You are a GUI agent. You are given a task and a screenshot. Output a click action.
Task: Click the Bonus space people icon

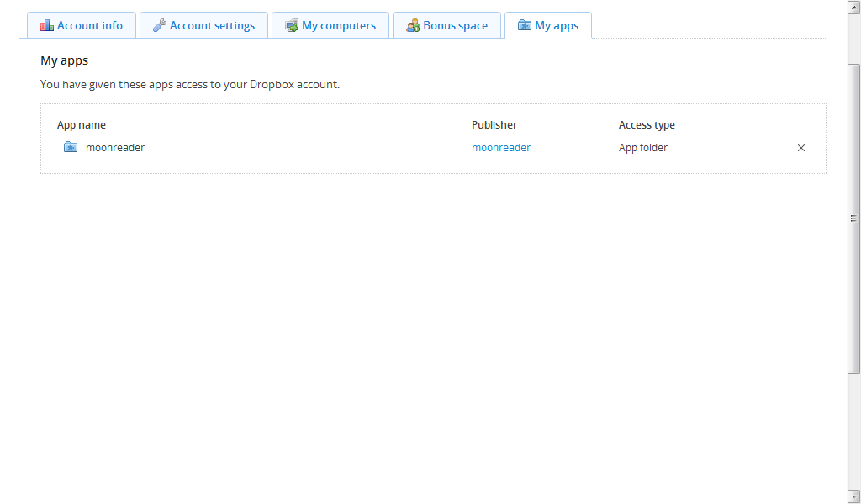pos(413,25)
